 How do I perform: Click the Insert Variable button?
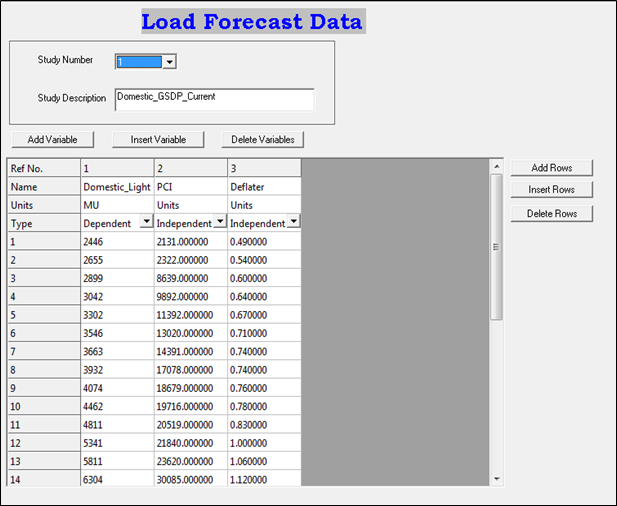pos(158,140)
